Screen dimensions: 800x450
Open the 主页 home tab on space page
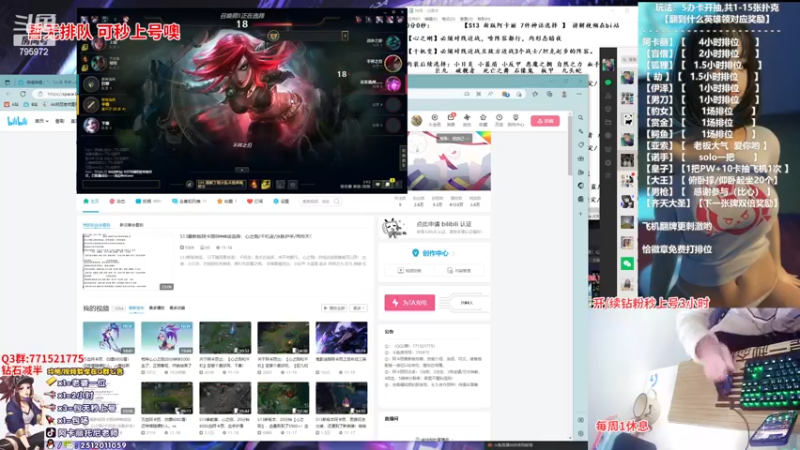91,202
